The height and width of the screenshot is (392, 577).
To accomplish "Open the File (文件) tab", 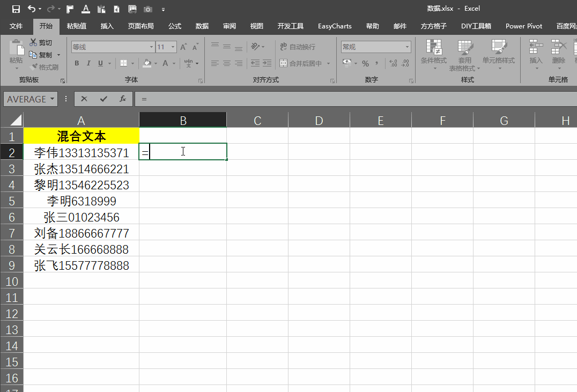I will click(x=16, y=26).
